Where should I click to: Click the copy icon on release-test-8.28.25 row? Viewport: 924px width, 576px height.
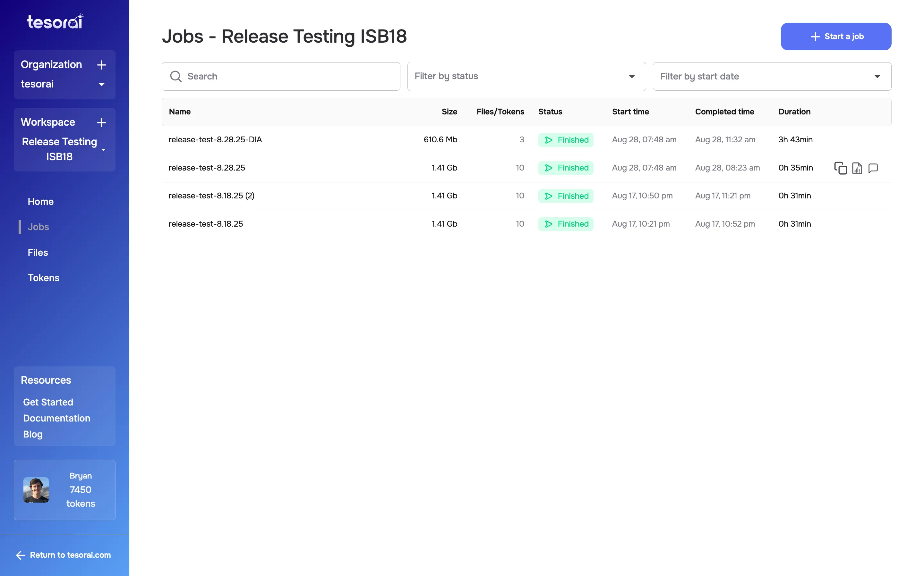(840, 168)
